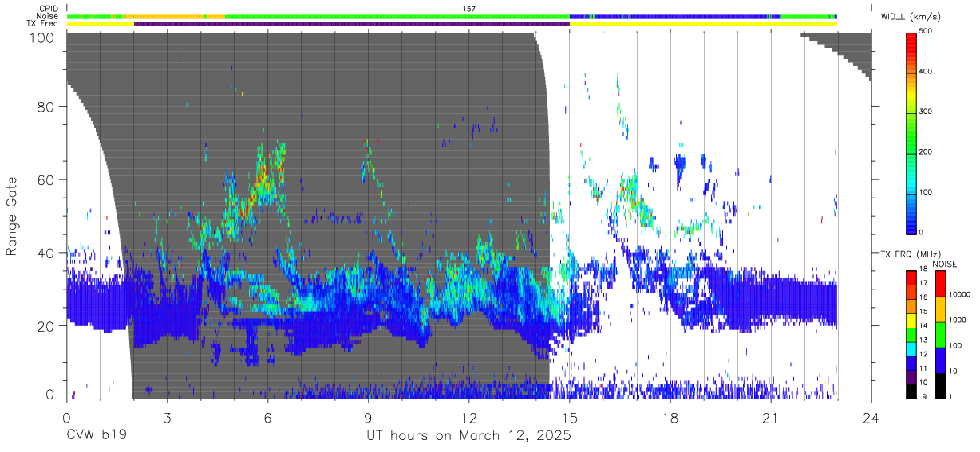
Task: Click the 400 tick on width colorbar
Action: pos(927,73)
